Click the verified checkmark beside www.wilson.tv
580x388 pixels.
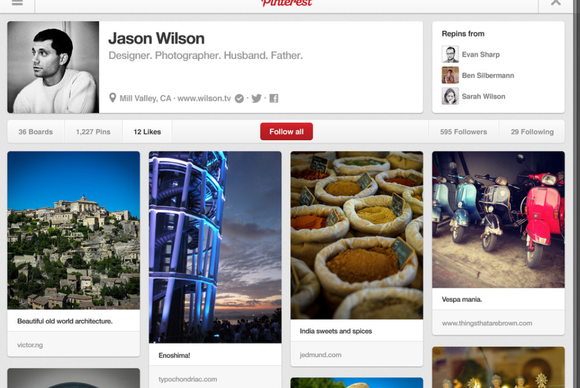click(x=239, y=98)
